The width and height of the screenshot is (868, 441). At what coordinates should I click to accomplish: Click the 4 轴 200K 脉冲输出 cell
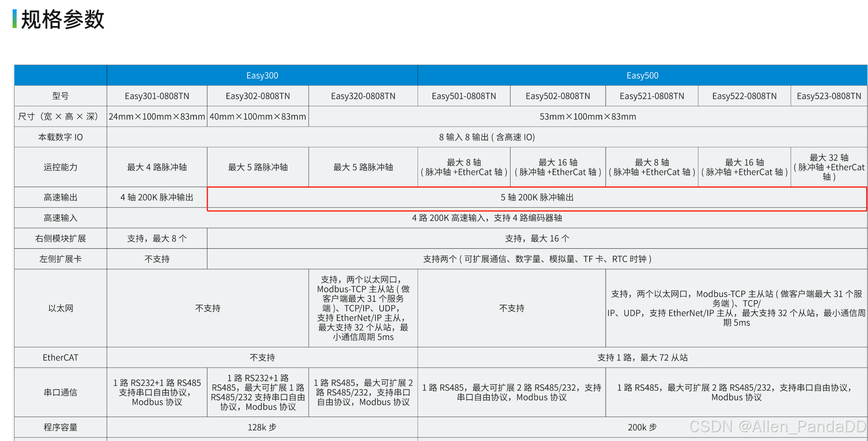157,198
